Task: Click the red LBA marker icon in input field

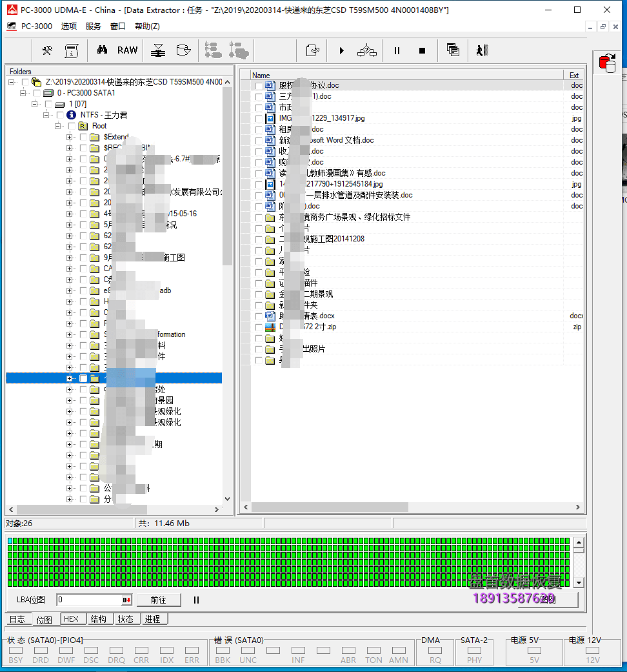Action: point(126,600)
